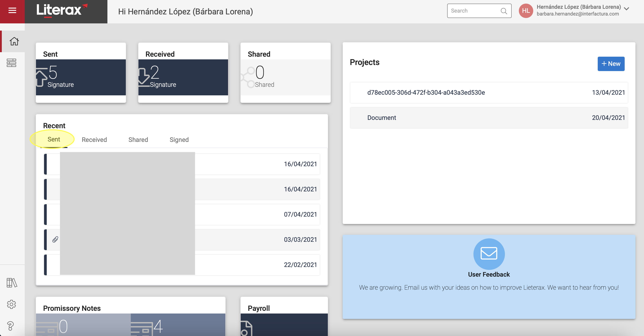Create a new project with New button
Image resolution: width=644 pixels, height=336 pixels.
tap(611, 64)
